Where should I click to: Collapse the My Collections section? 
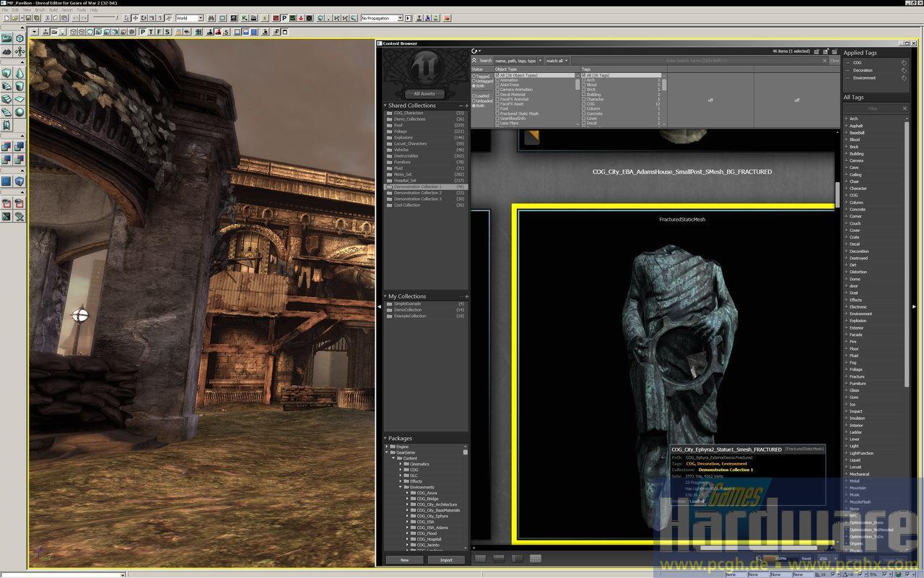385,296
